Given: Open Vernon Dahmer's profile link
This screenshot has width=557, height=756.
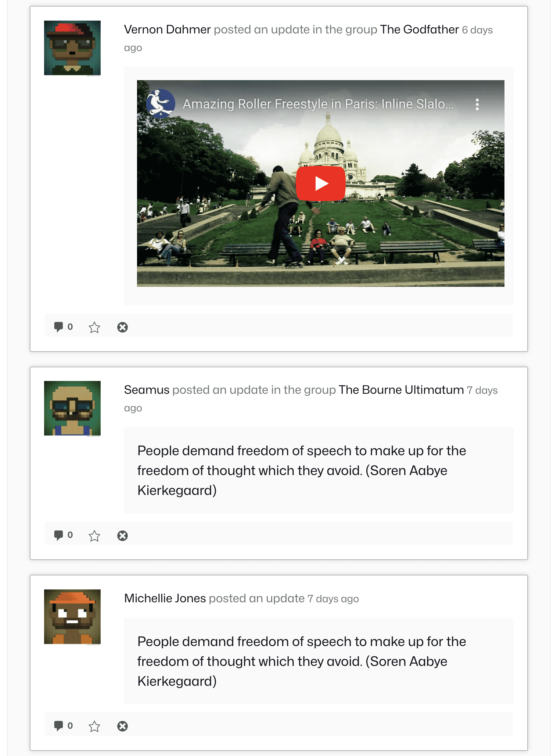Looking at the screenshot, I should tap(167, 29).
